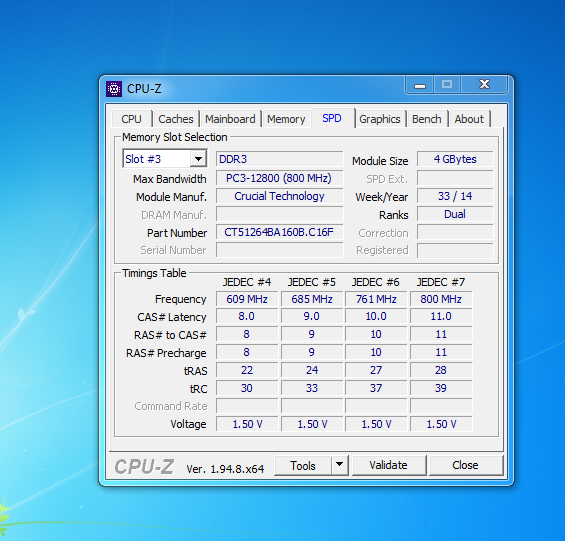Image resolution: width=565 pixels, height=541 pixels.
Task: Open the Tools menu arrow
Action: pyautogui.click(x=339, y=465)
